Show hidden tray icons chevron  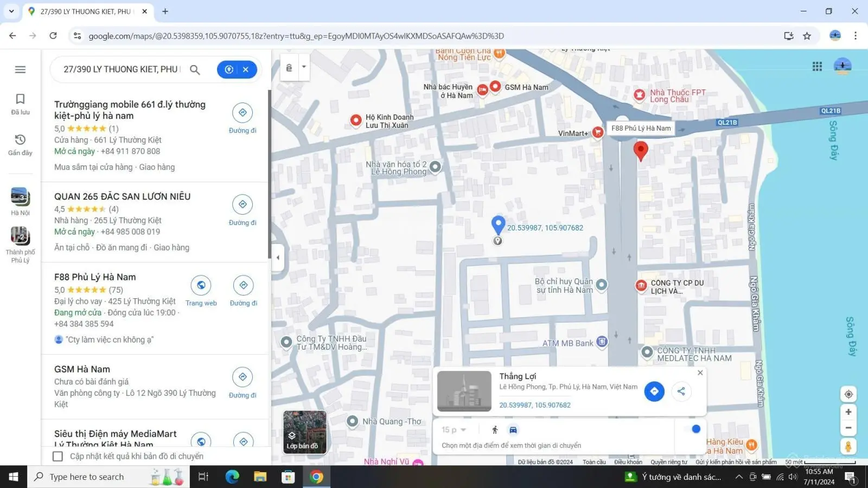coord(738,477)
